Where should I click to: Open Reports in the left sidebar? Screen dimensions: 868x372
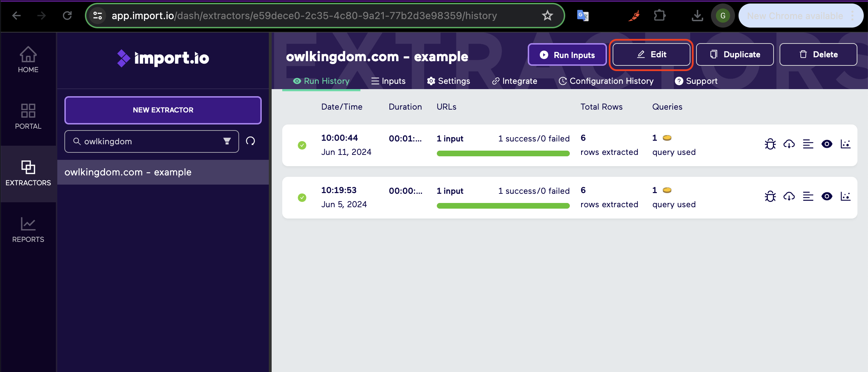coord(28,230)
